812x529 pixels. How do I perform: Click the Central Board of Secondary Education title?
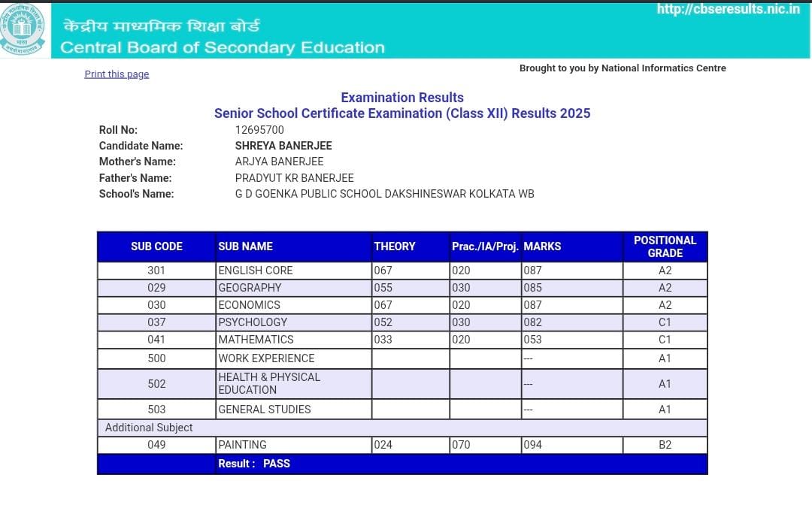tap(222, 47)
